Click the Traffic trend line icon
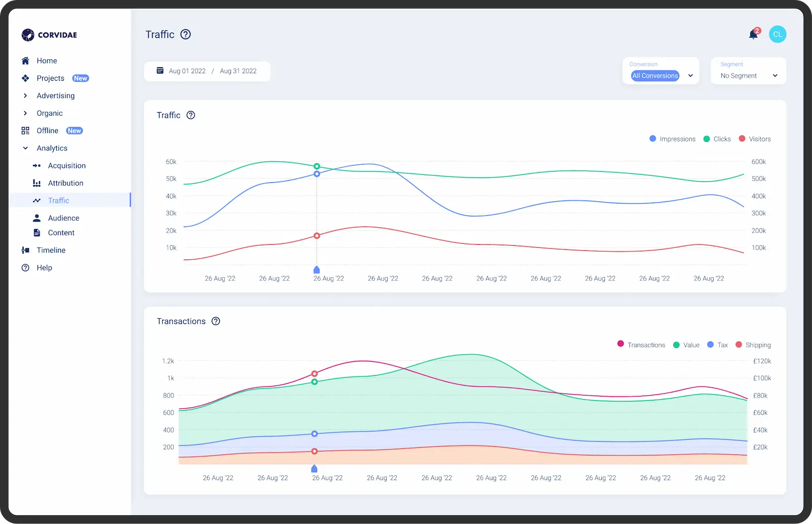 tap(37, 201)
